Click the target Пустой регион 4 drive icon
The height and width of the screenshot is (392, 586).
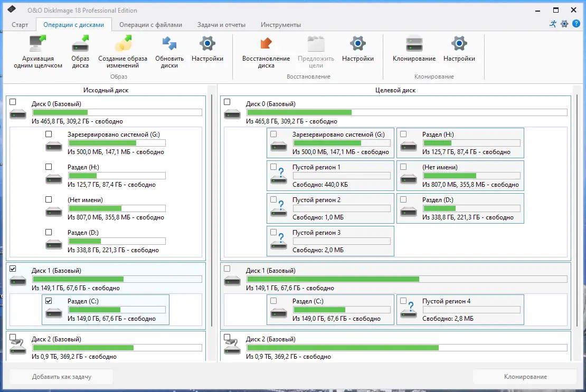409,310
